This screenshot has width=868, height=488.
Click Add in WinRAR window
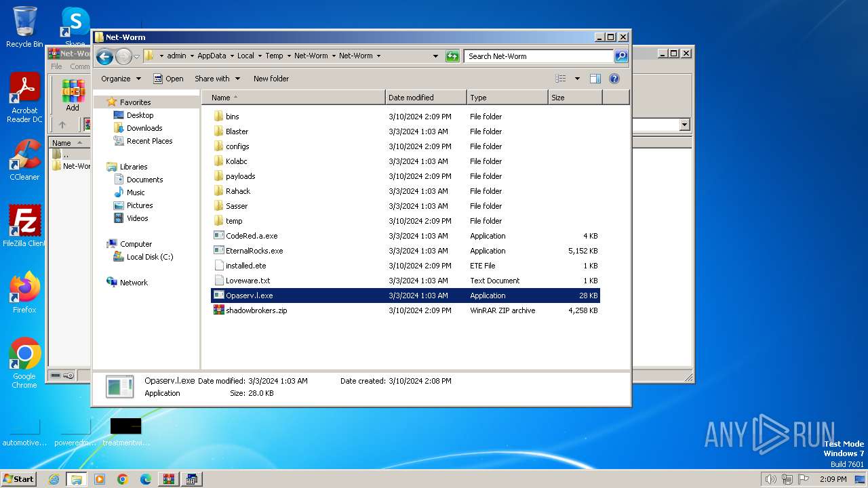tap(73, 96)
